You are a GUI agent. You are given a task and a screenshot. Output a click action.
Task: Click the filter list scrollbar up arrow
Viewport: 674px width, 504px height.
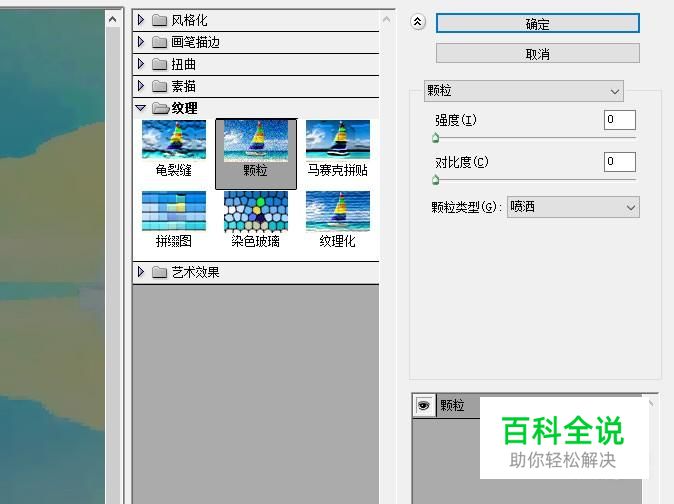(x=386, y=19)
